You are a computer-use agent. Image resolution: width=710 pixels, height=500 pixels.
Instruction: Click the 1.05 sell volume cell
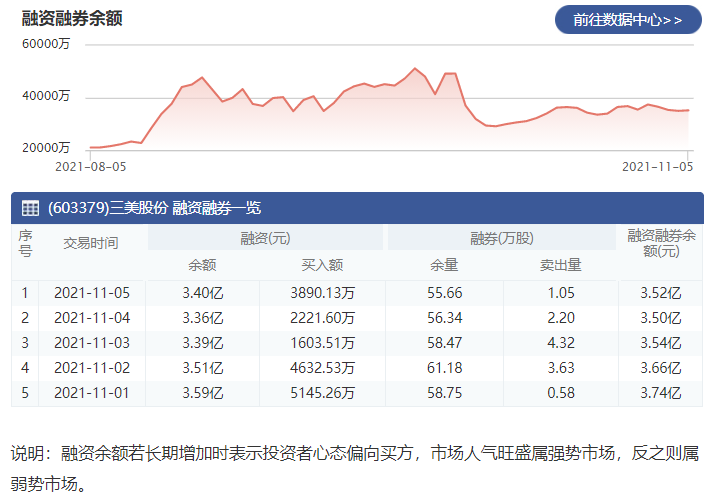point(561,293)
